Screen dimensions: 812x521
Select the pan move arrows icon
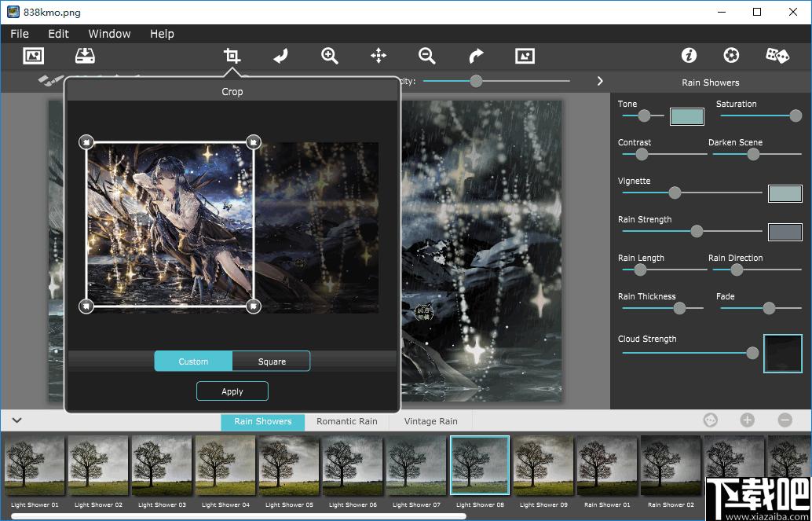pos(379,56)
